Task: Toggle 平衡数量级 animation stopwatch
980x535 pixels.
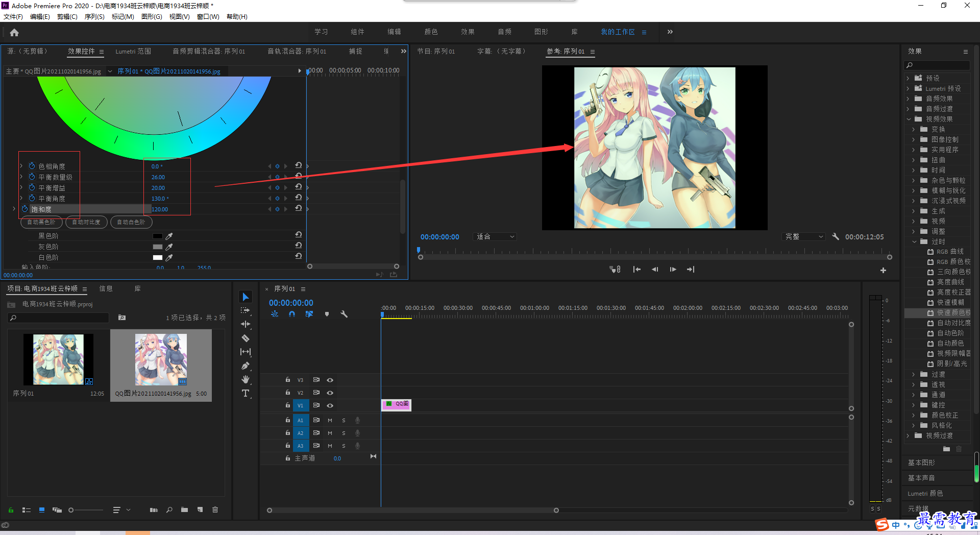Action: coord(32,177)
